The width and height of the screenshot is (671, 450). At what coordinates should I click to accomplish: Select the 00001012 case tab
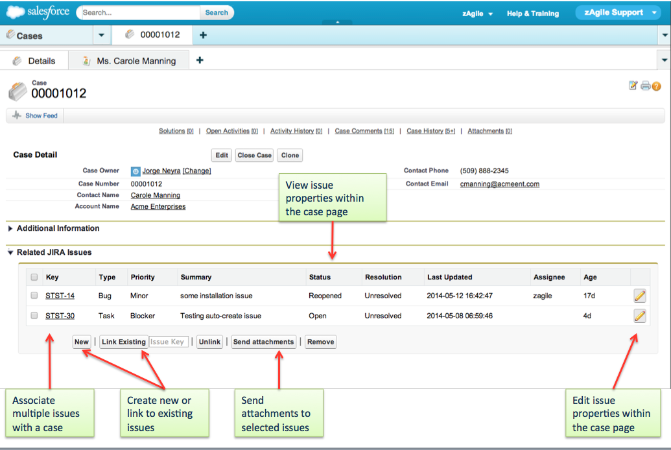[157, 35]
